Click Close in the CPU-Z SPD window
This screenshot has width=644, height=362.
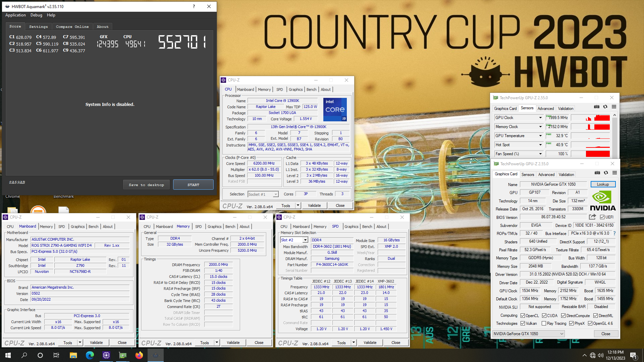point(396,343)
